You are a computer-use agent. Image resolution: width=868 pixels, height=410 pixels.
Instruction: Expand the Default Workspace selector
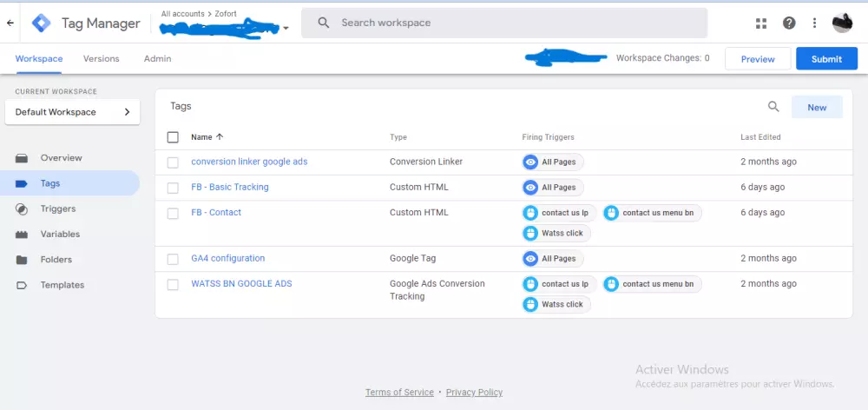73,112
